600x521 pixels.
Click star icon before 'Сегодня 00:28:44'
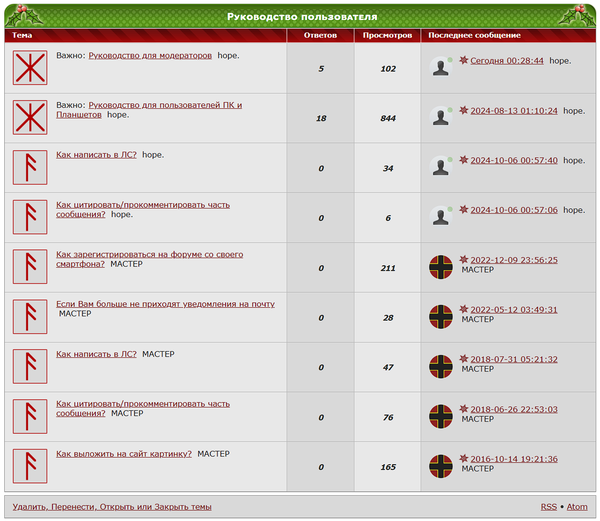pyautogui.click(x=463, y=60)
